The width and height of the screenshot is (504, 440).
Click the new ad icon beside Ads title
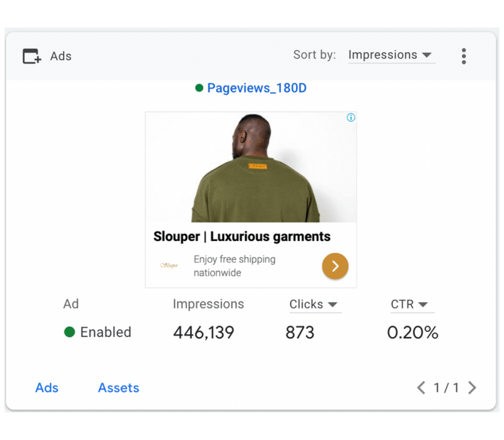coord(32,56)
